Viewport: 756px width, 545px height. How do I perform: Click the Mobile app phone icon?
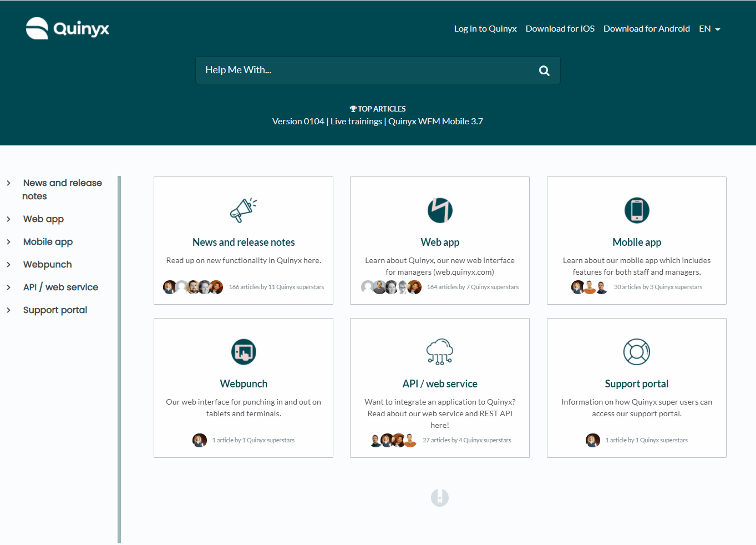coord(637,210)
